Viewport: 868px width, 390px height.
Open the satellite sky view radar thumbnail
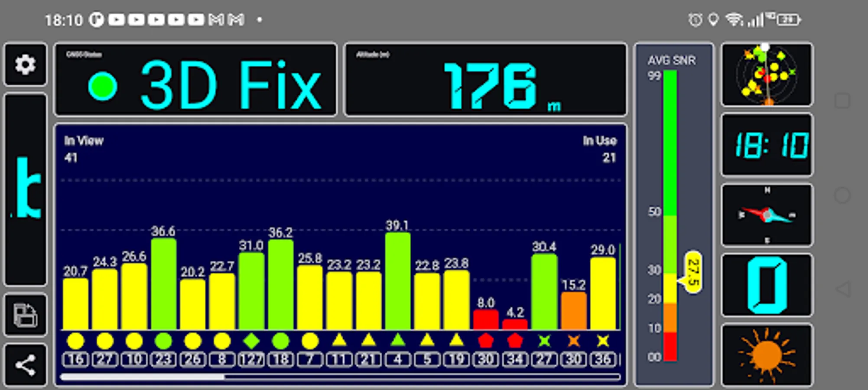point(767,74)
